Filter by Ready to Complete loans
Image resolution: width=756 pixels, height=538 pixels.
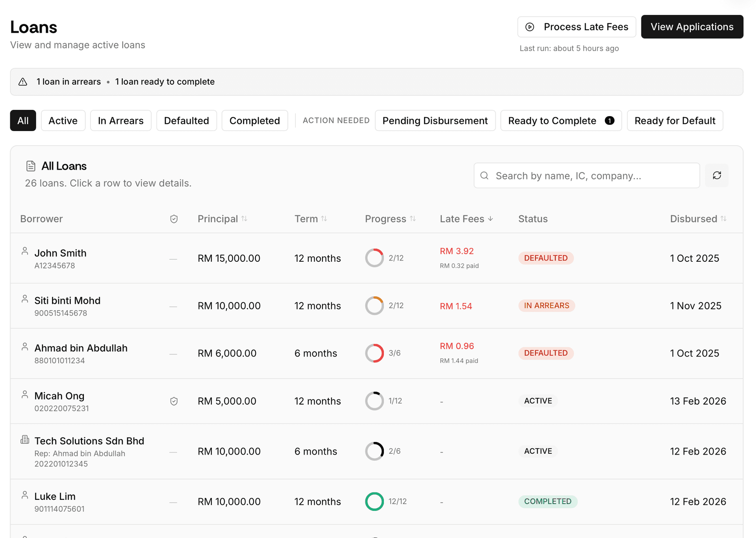tap(560, 120)
